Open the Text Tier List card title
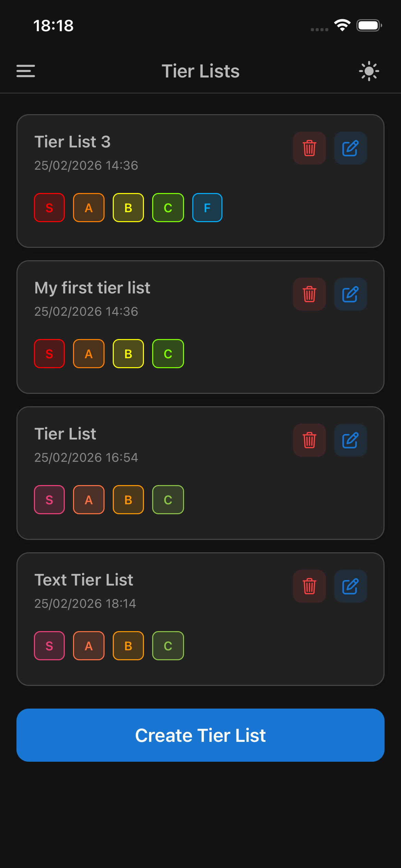 [x=84, y=580]
